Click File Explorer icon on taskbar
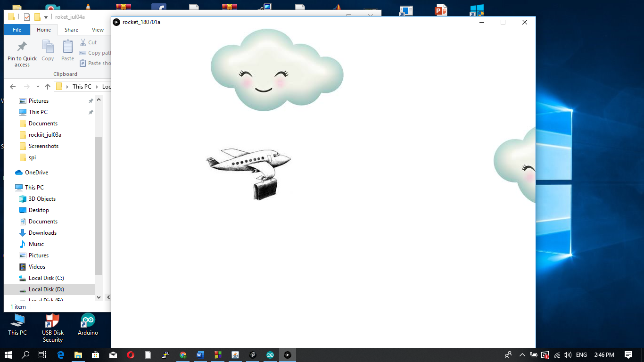This screenshot has width=644, height=362. click(78, 355)
